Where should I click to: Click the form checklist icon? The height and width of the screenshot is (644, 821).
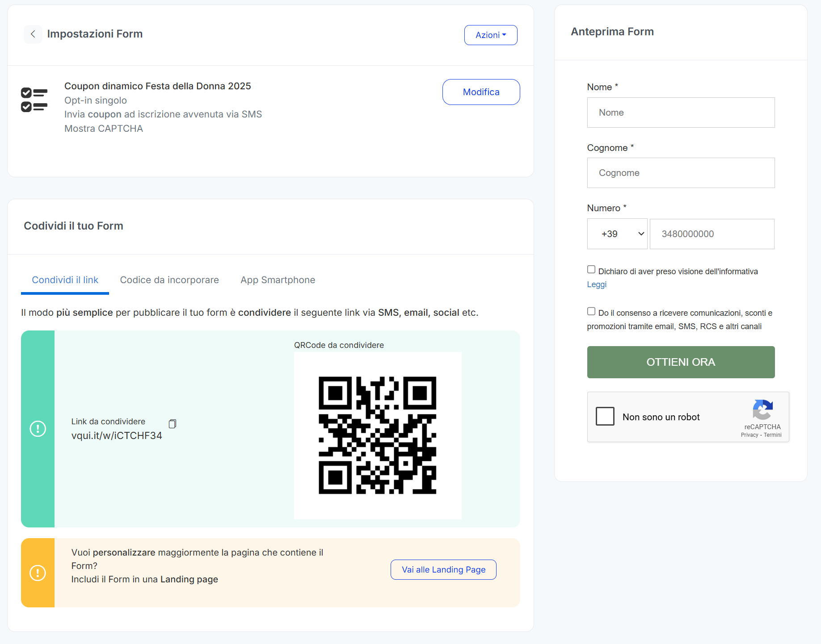[x=34, y=100]
